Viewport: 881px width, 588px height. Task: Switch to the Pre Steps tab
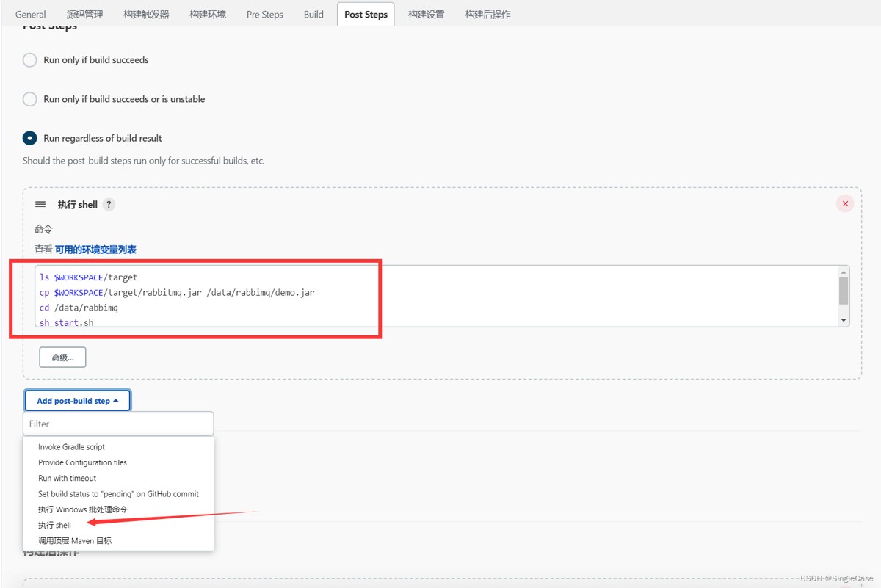pos(264,15)
